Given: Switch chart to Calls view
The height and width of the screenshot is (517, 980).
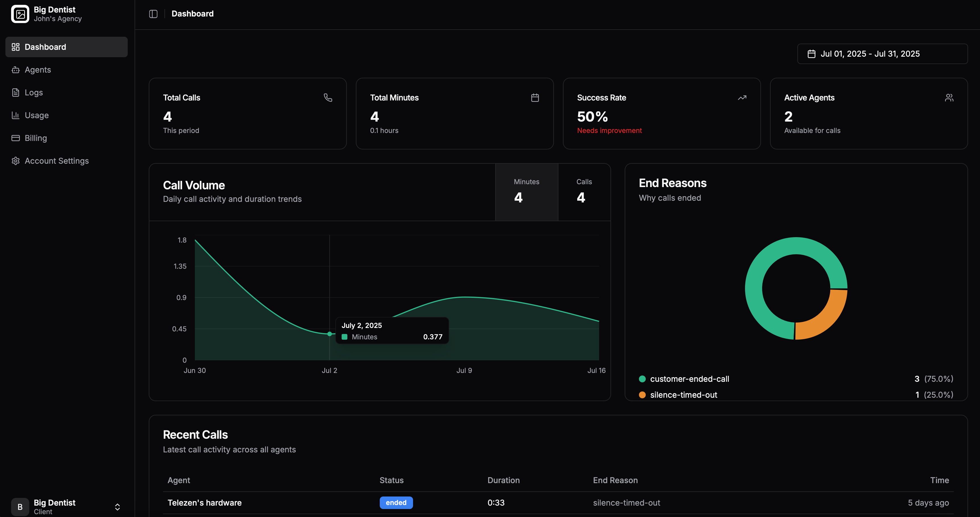Looking at the screenshot, I should pyautogui.click(x=584, y=192).
